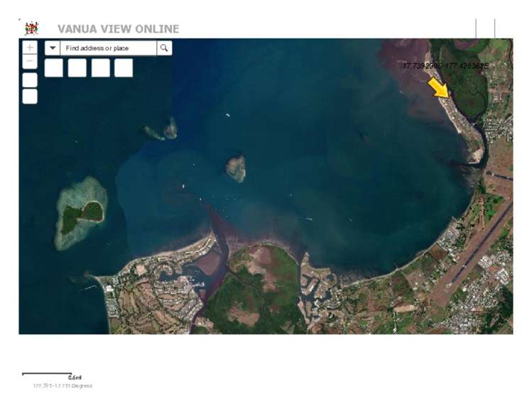
Task: Focus the 'Find address or place' field
Action: [108, 48]
